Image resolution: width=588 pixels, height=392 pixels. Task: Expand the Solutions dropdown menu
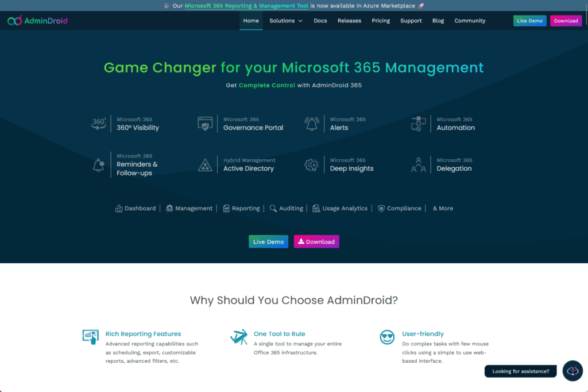[286, 21]
